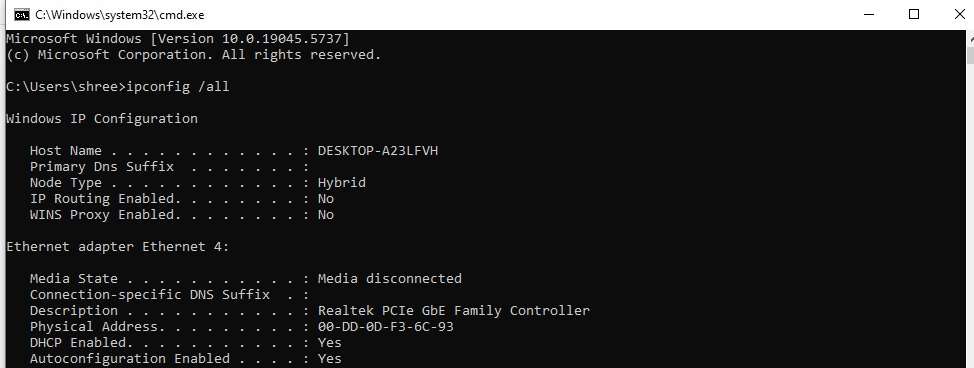Minimize the command prompt window

pyautogui.click(x=867, y=14)
